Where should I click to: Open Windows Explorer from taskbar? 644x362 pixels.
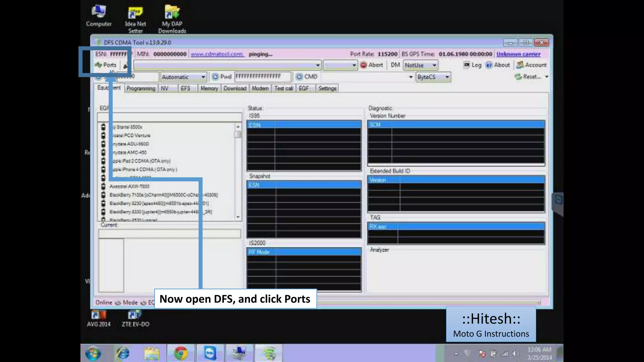pos(152,353)
